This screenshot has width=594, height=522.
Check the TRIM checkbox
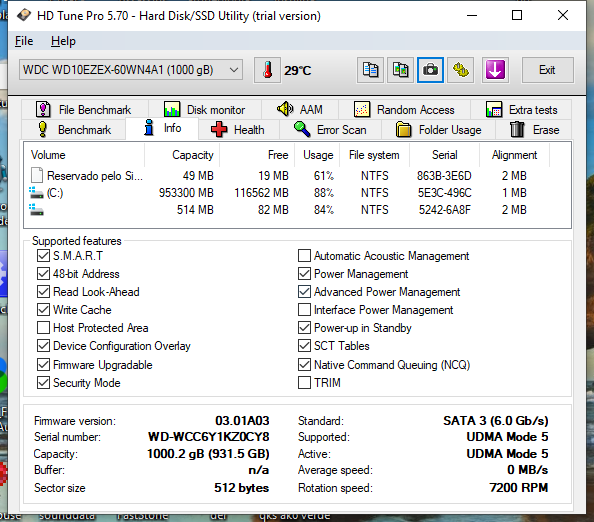[x=304, y=383]
